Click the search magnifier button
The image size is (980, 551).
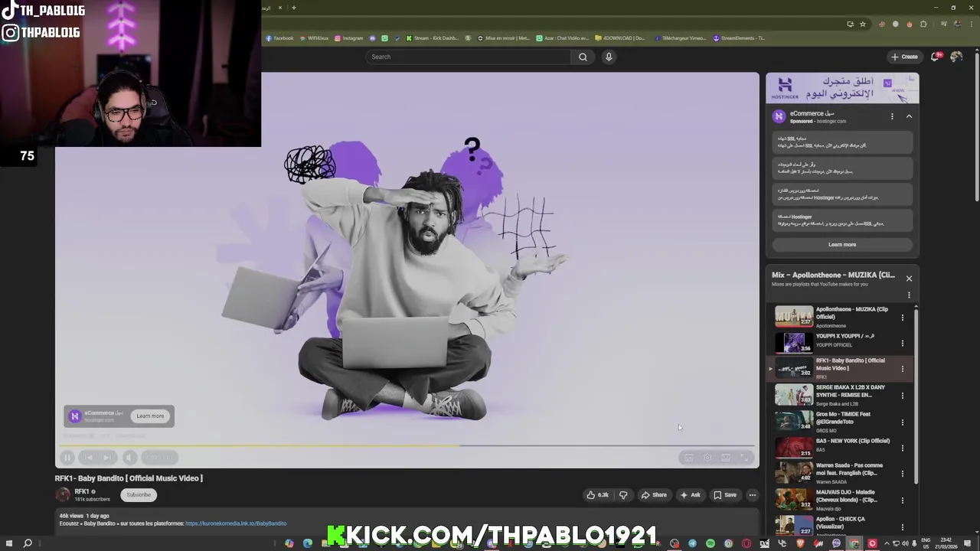[583, 57]
